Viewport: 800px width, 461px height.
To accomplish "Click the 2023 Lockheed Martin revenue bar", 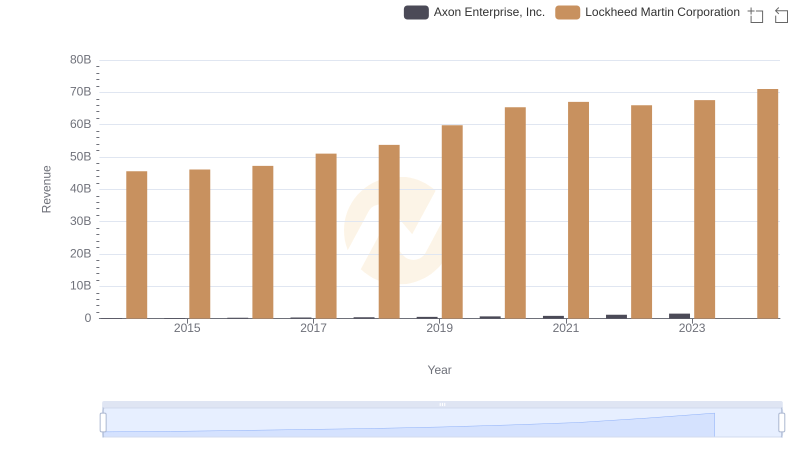I will tap(704, 209).
